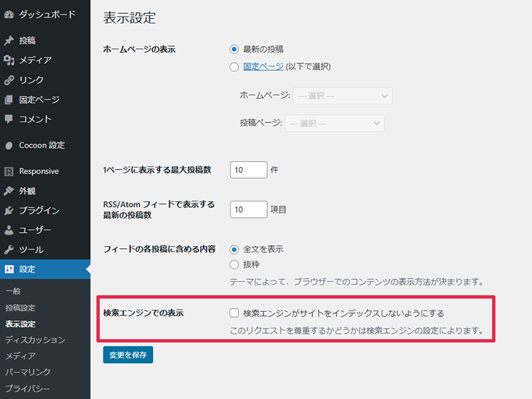Select 全文を表示 for feed content
The image size is (532, 399).
[x=234, y=250]
